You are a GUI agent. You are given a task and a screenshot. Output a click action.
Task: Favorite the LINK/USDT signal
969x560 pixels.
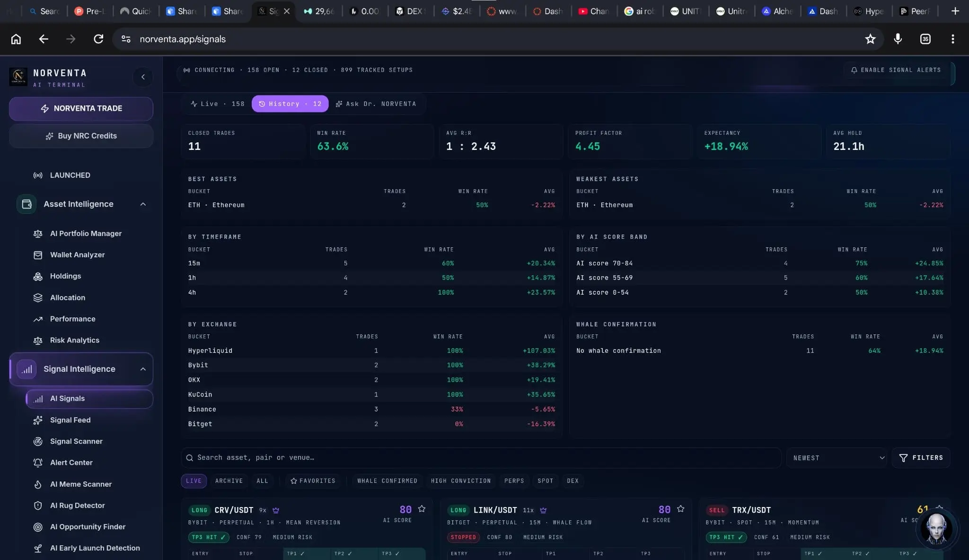pyautogui.click(x=680, y=509)
